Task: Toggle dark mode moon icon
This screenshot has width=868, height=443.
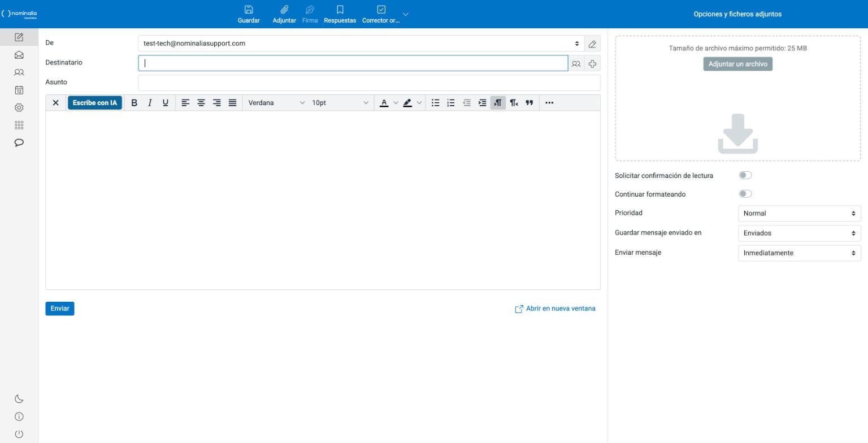Action: [19, 399]
